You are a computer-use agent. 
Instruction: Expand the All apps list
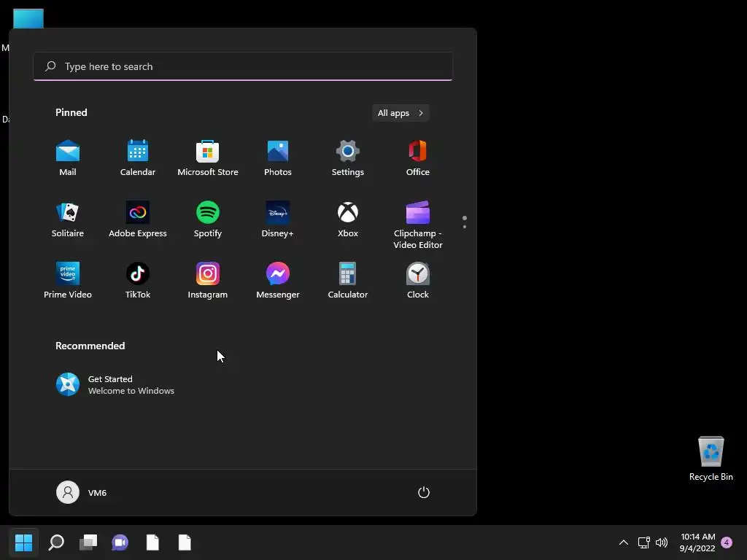[x=400, y=113]
